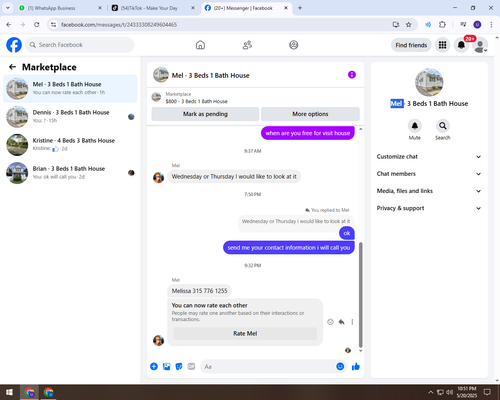Open Kristine - 4 Beds 3 Baths House chat
The image size is (500, 400).
(70, 145)
